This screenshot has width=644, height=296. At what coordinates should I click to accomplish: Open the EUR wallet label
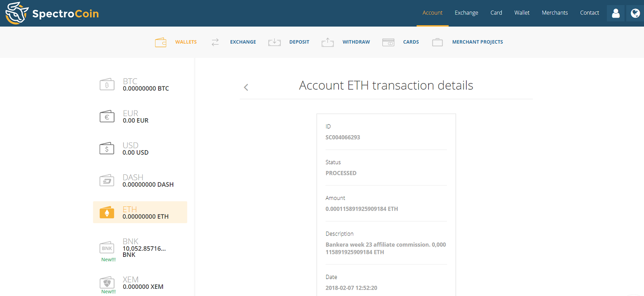tap(130, 113)
